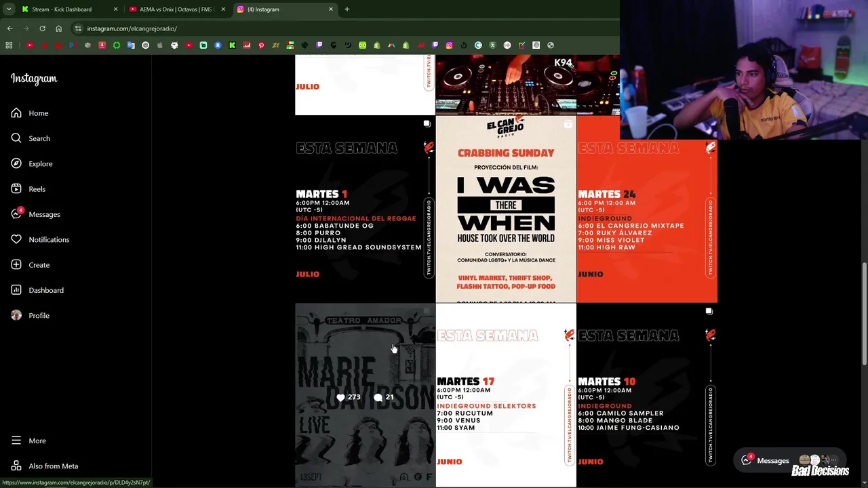The height and width of the screenshot is (488, 868).
Task: Open Reels from the sidebar
Action: (28, 189)
